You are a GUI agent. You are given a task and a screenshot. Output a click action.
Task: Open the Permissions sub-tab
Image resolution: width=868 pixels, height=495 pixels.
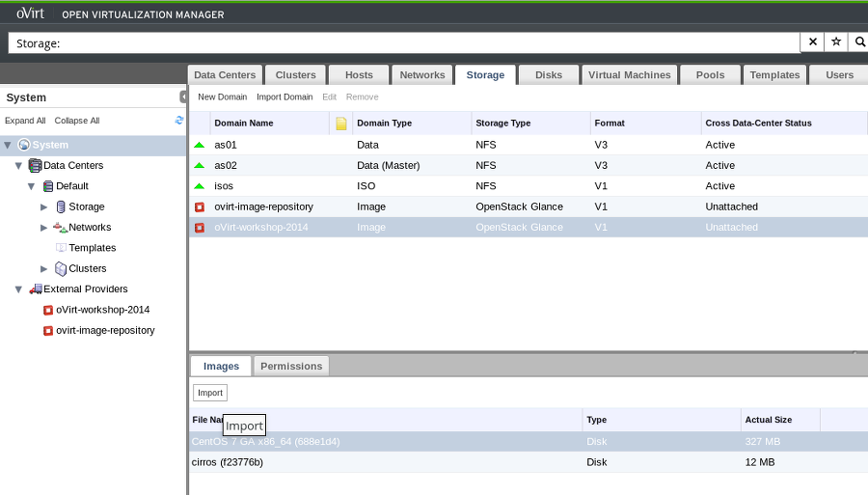coord(291,366)
